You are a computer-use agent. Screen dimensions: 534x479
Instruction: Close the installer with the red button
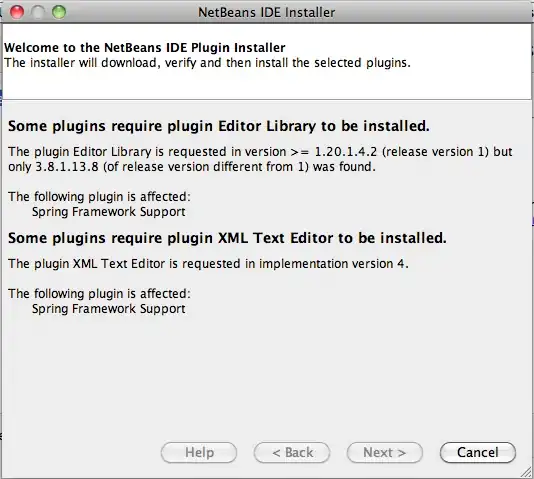[x=17, y=12]
